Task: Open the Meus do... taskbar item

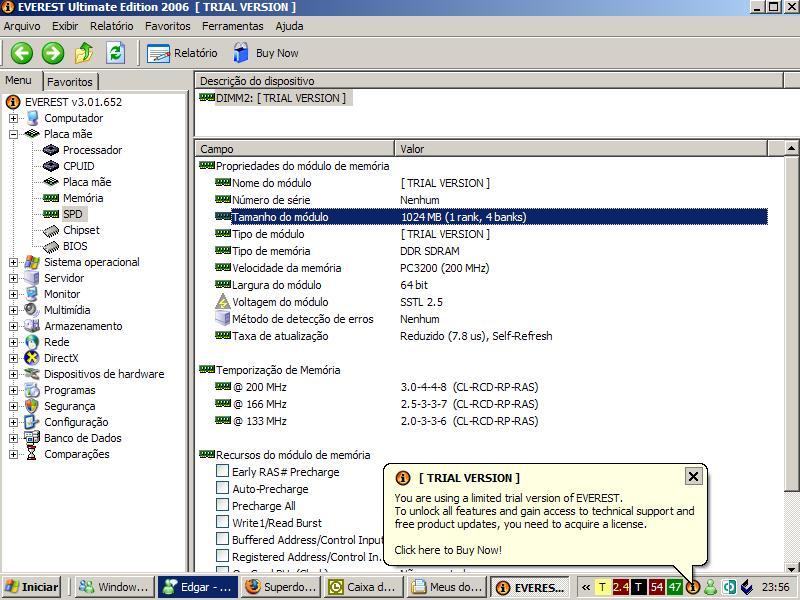Action: [447, 587]
